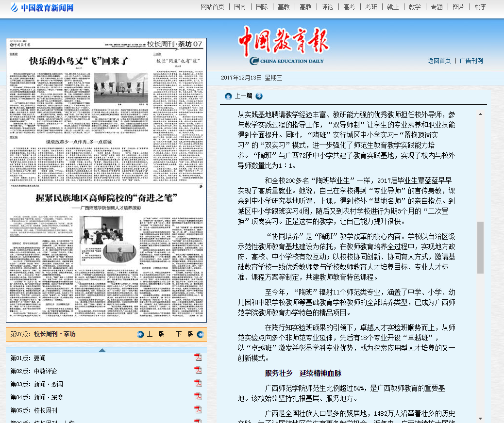Click the 广告刊例 link
The image size is (504, 423).
(x=471, y=61)
